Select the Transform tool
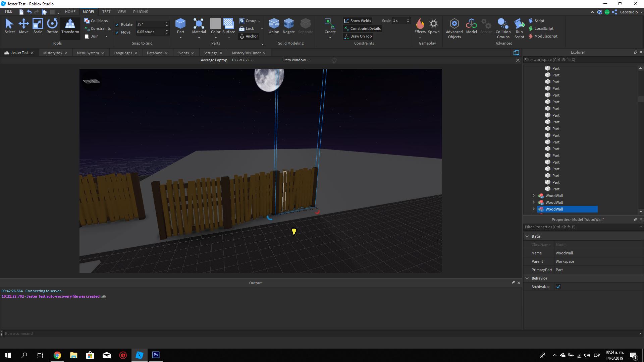This screenshot has width=644, height=362. pos(70,26)
